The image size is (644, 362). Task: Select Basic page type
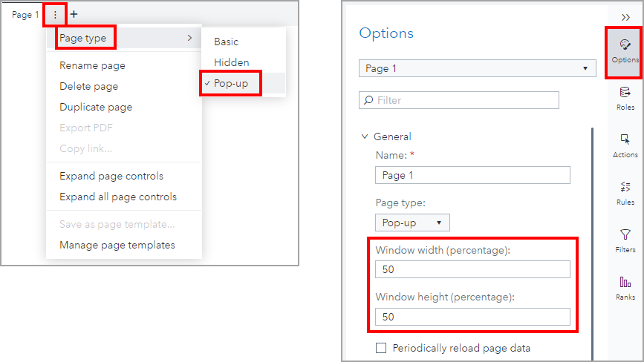(227, 42)
